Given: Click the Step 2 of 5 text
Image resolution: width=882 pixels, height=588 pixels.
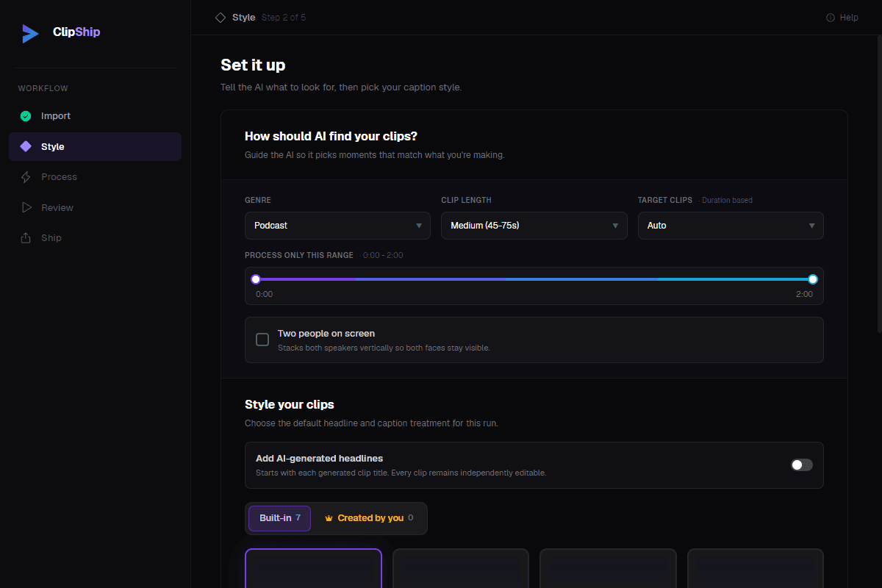Looking at the screenshot, I should pos(284,18).
